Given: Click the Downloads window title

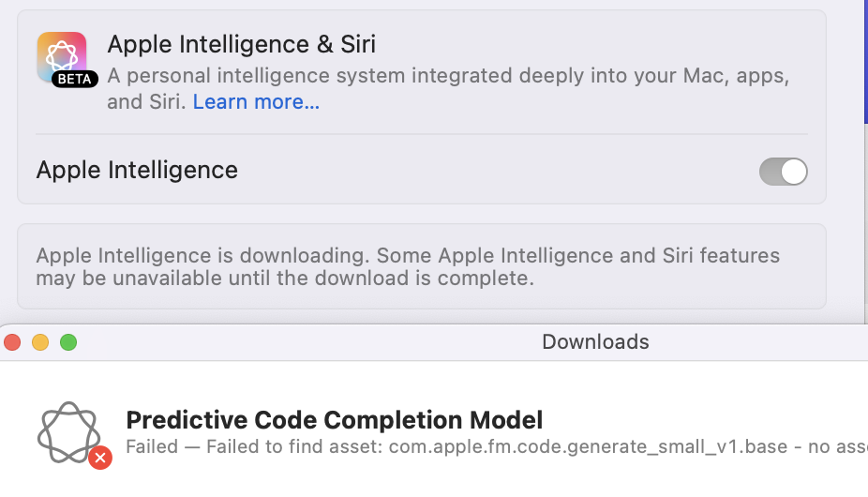Looking at the screenshot, I should tap(595, 342).
